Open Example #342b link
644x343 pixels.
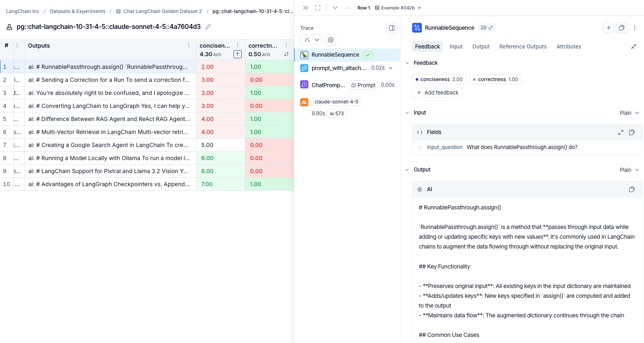tap(398, 8)
